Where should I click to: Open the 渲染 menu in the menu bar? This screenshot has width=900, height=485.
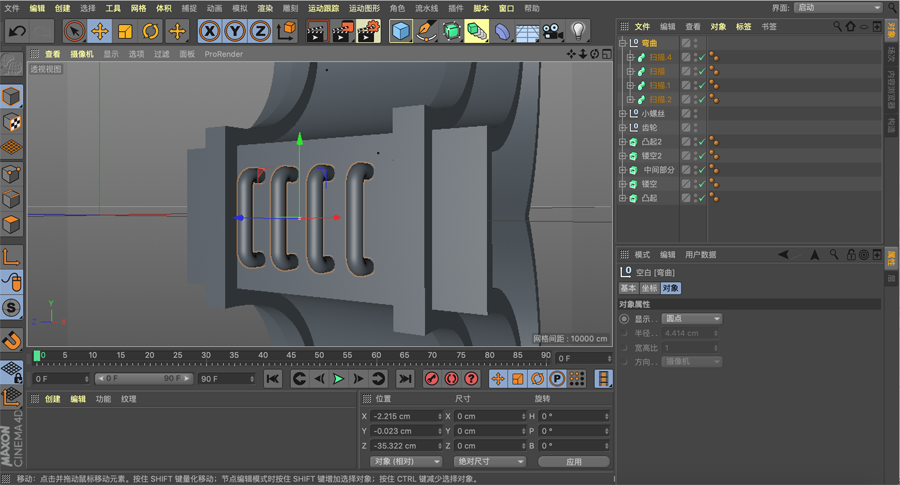(265, 8)
